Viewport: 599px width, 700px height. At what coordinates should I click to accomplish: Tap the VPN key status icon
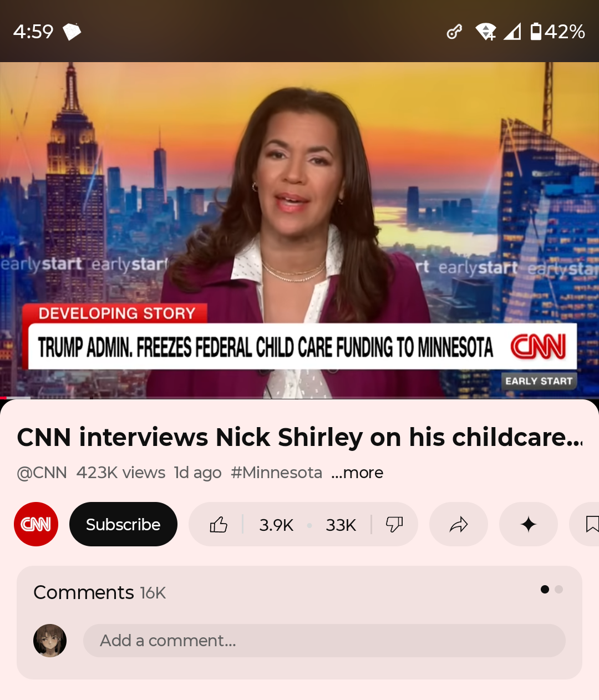click(454, 32)
